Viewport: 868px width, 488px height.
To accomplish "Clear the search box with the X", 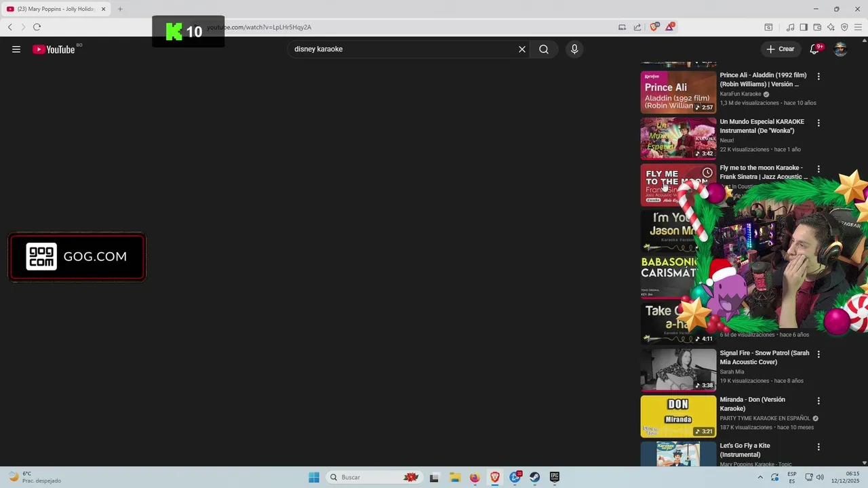I will click(522, 49).
